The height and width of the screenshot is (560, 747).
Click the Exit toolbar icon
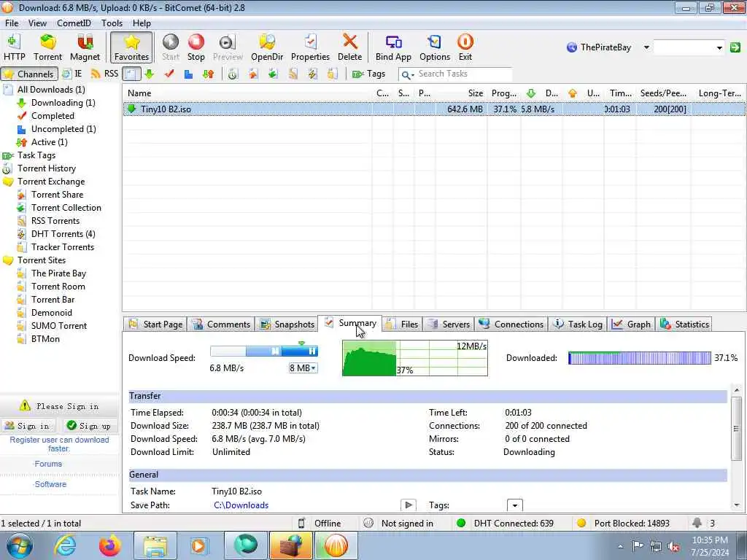(x=465, y=47)
